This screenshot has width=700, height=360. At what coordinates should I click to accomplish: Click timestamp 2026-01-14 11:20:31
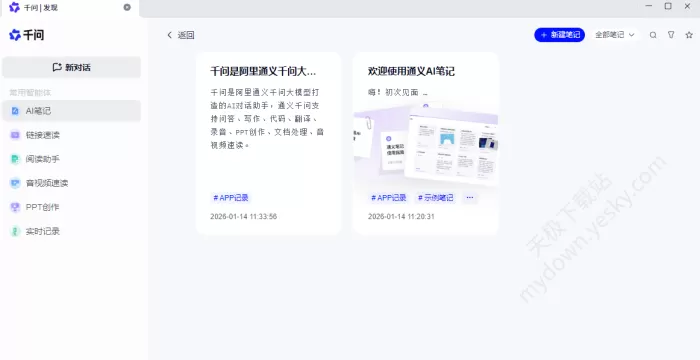click(x=401, y=217)
